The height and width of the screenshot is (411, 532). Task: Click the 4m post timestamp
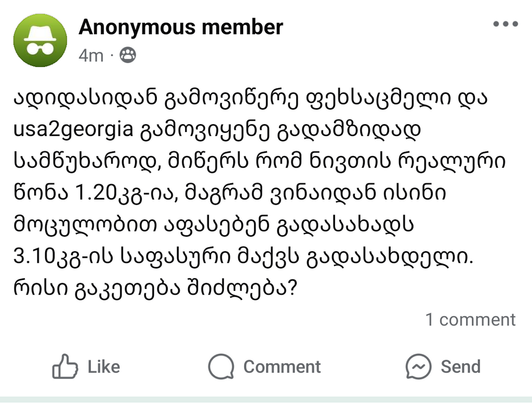click(91, 55)
